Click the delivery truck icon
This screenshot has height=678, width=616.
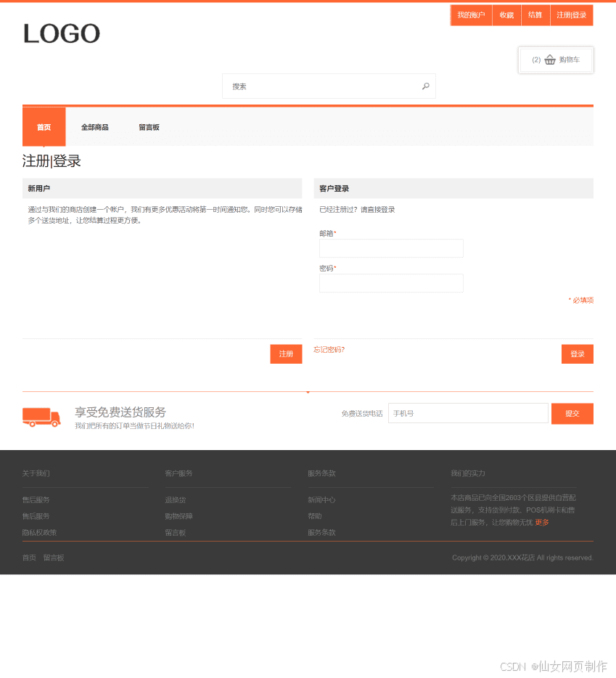41,418
